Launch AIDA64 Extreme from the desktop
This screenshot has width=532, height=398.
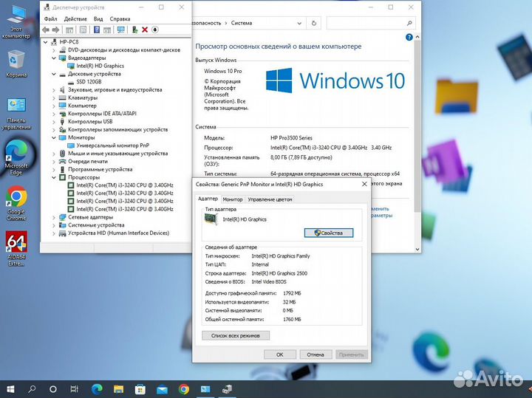(x=16, y=249)
